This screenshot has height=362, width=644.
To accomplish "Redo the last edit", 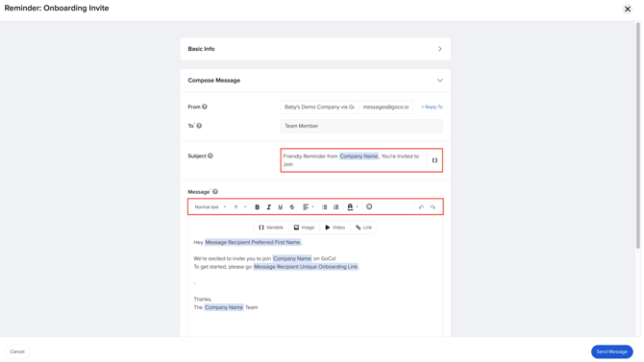I will coord(433,207).
